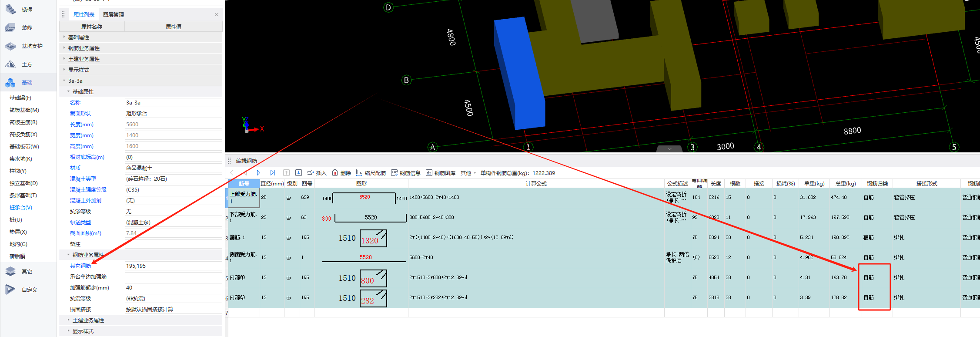Click the 计算公式 column header

click(536, 183)
